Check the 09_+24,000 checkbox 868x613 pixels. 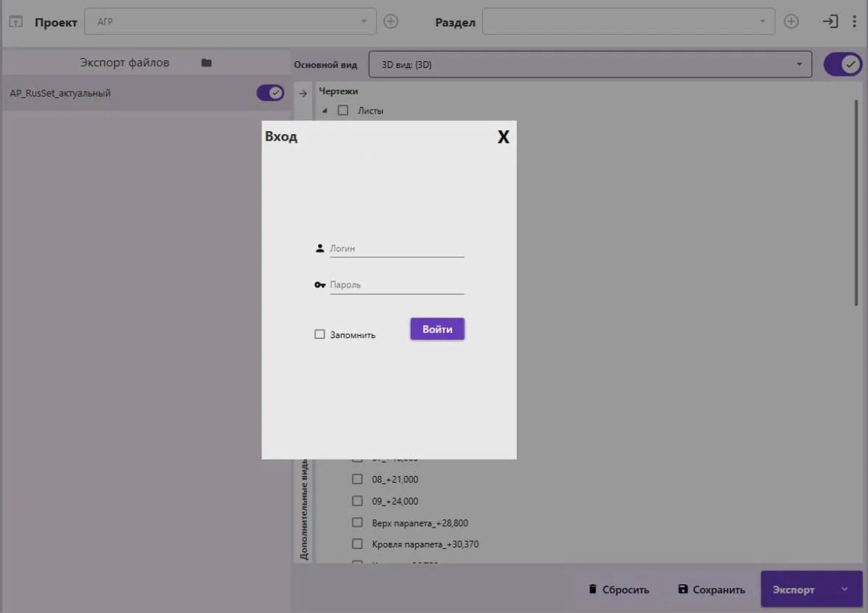[x=358, y=501]
